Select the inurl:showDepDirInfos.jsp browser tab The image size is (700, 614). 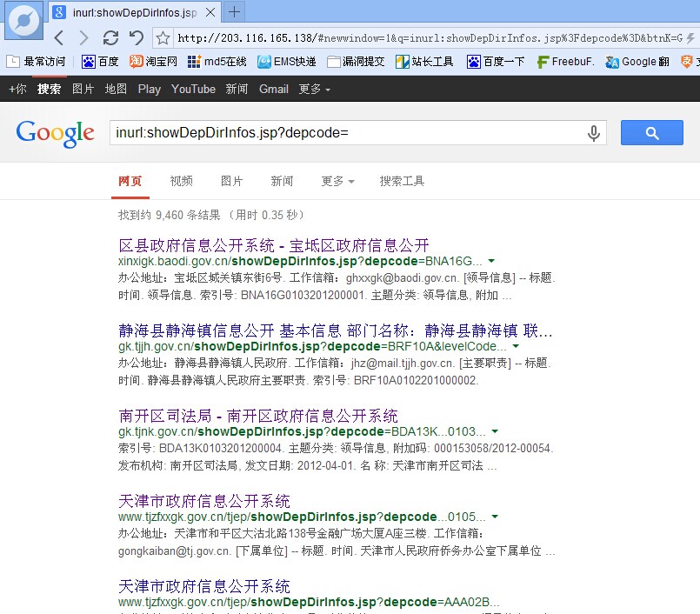[x=135, y=12]
